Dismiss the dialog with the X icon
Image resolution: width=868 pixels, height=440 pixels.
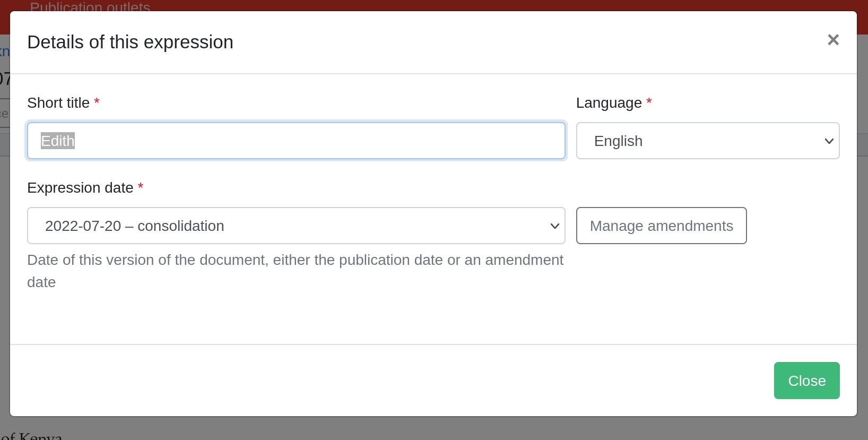coord(833,40)
